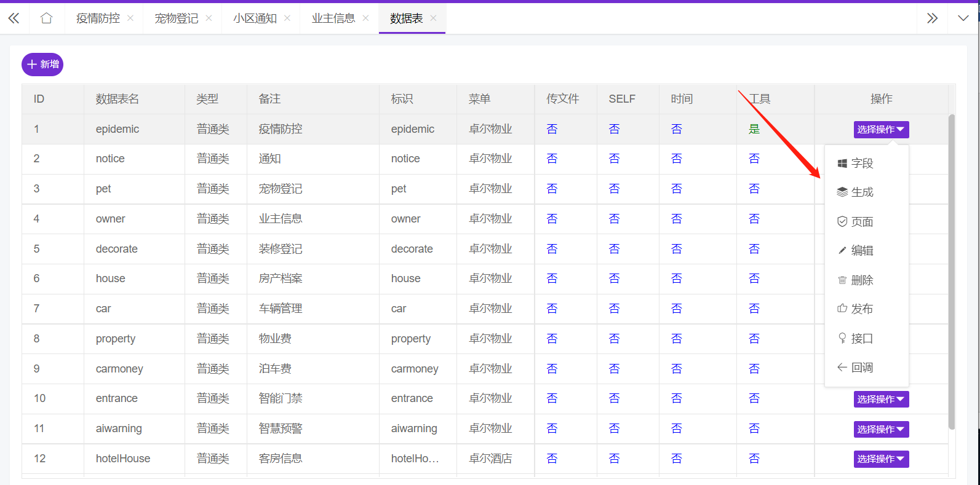Toggle SELF value in house row
980x485 pixels.
click(615, 278)
